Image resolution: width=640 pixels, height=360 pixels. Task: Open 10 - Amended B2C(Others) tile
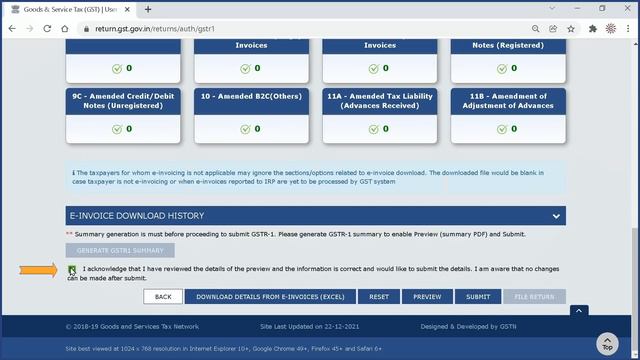pos(251,116)
